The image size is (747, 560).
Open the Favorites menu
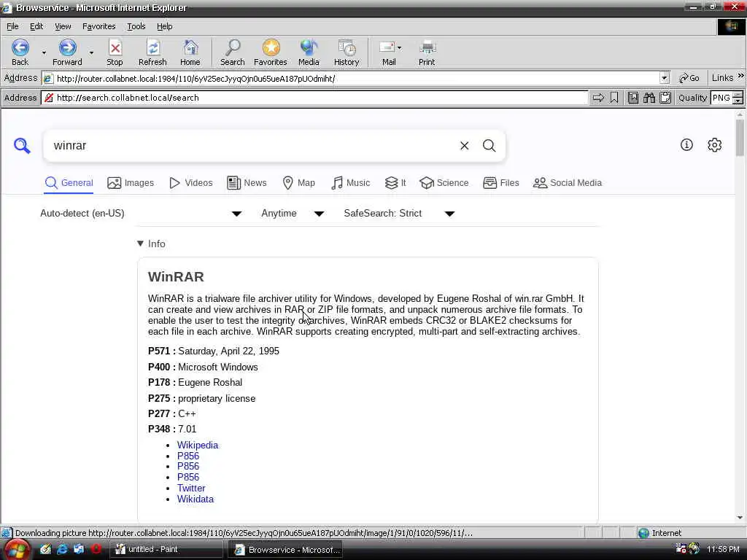point(98,27)
